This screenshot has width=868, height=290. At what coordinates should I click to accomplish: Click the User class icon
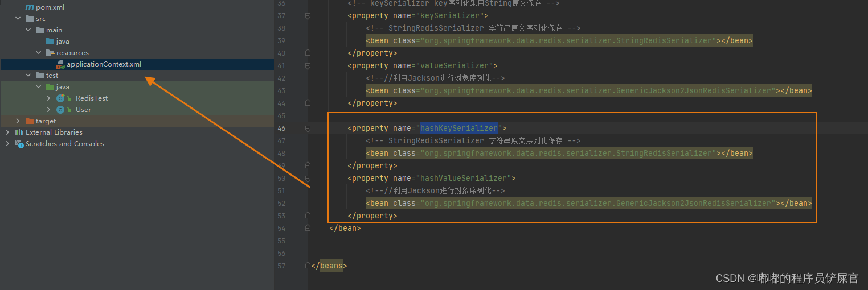click(x=60, y=110)
